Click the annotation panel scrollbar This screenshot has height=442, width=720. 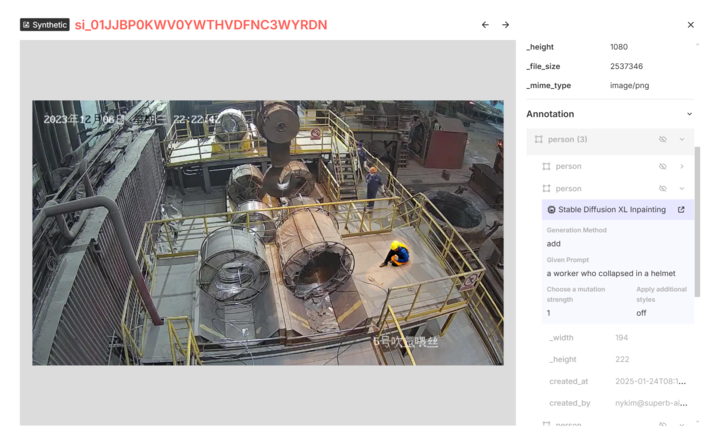[698, 222]
